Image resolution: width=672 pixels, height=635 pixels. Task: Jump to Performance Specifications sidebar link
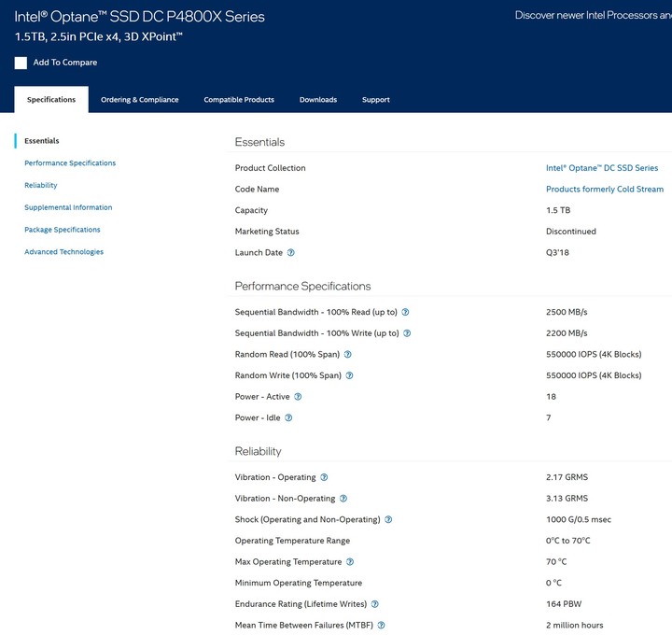(70, 162)
